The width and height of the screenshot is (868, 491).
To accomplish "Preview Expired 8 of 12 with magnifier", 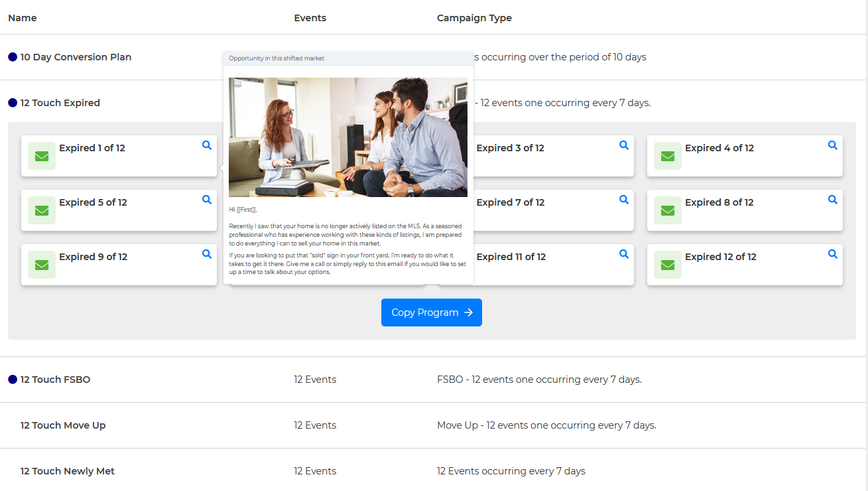I will pos(833,200).
